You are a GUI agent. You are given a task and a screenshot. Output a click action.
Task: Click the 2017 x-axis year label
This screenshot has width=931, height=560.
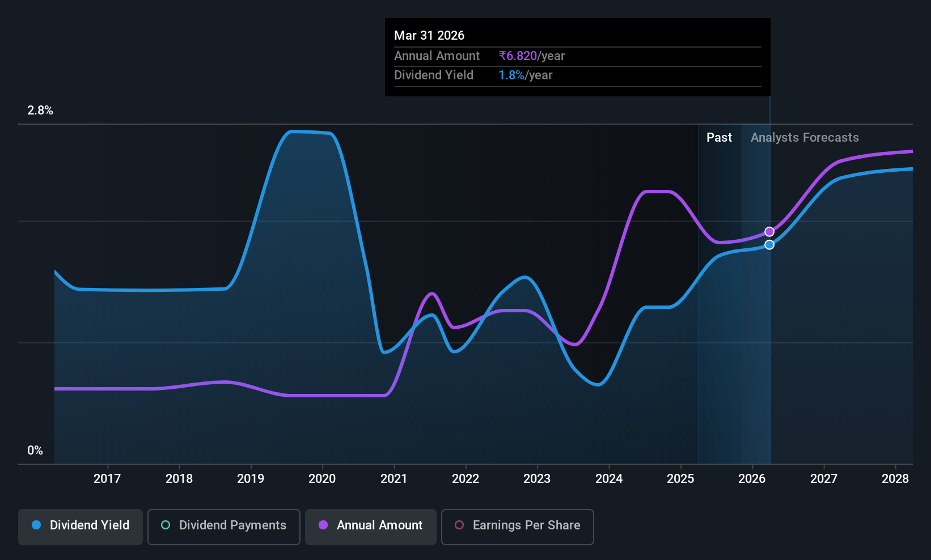pos(107,479)
